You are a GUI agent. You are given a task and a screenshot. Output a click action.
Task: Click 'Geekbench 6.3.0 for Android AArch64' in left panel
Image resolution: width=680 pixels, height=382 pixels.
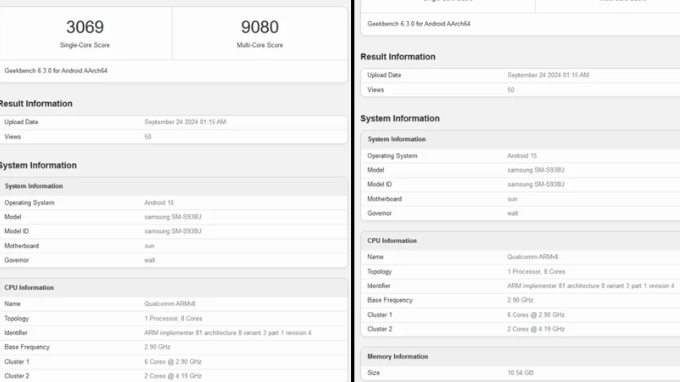[x=56, y=71]
